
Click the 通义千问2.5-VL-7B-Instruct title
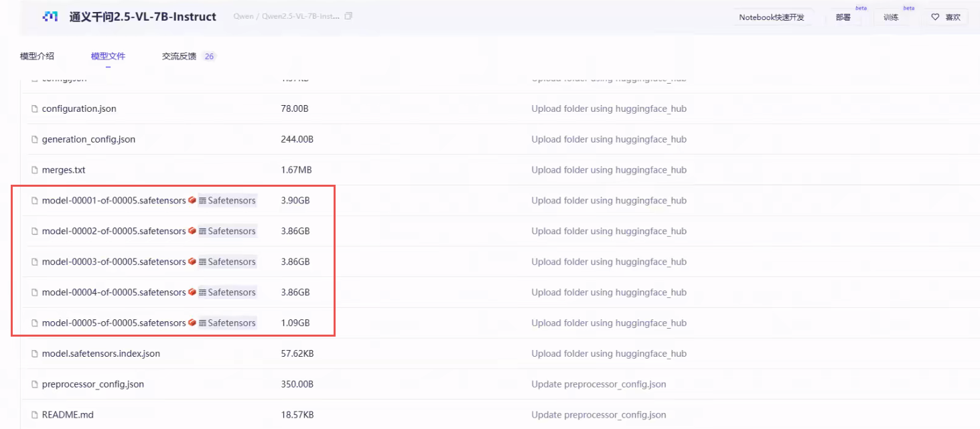click(x=143, y=17)
